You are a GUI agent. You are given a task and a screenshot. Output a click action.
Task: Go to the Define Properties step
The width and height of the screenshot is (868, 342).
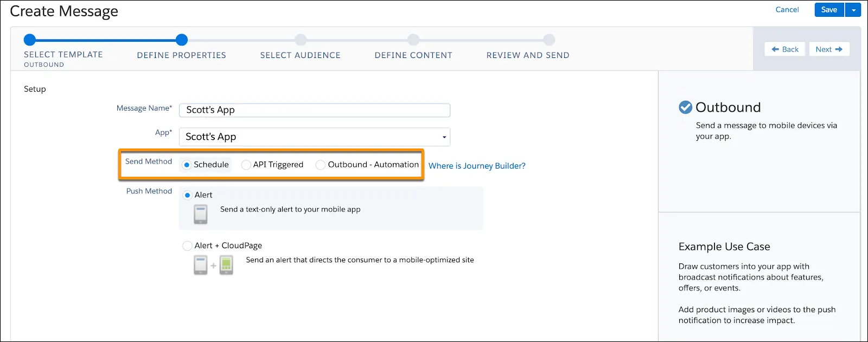point(182,55)
